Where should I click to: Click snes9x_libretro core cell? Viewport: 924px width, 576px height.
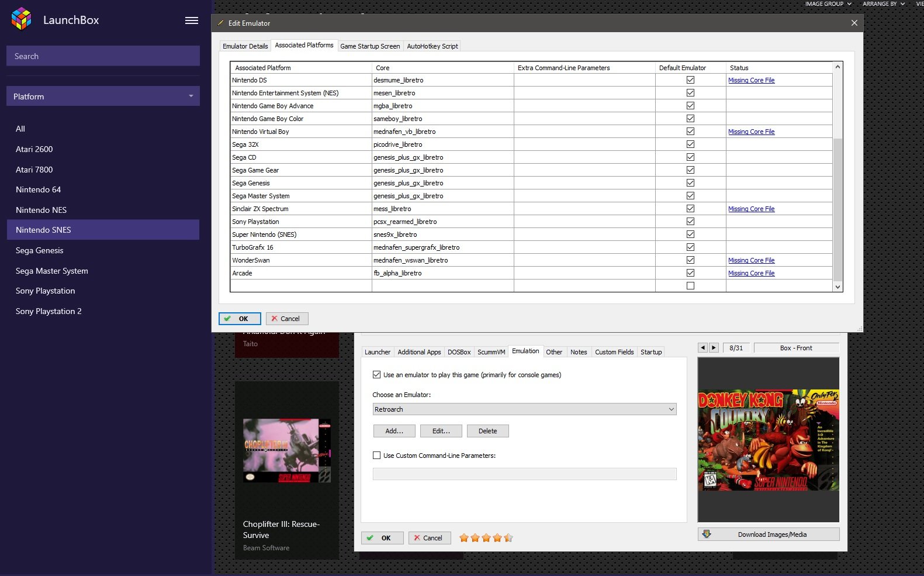tap(442, 234)
